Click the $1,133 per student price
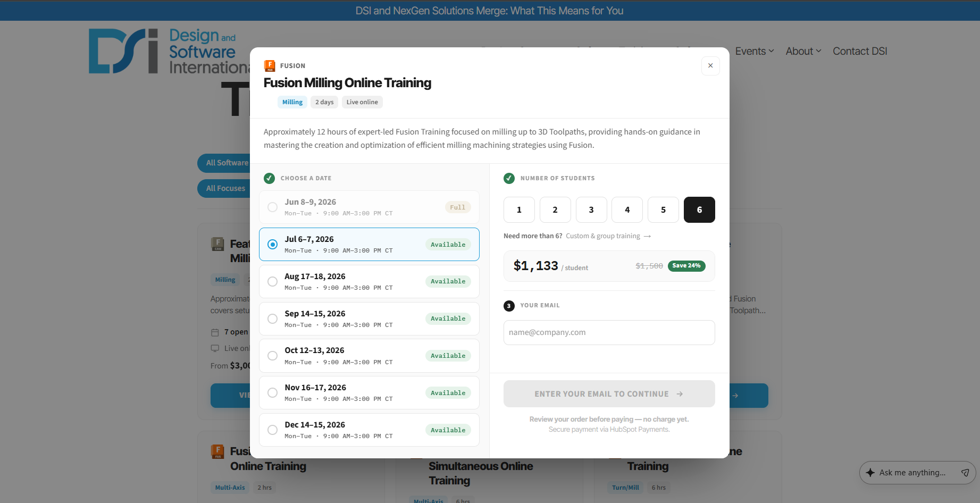The width and height of the screenshot is (980, 503). [551, 266]
